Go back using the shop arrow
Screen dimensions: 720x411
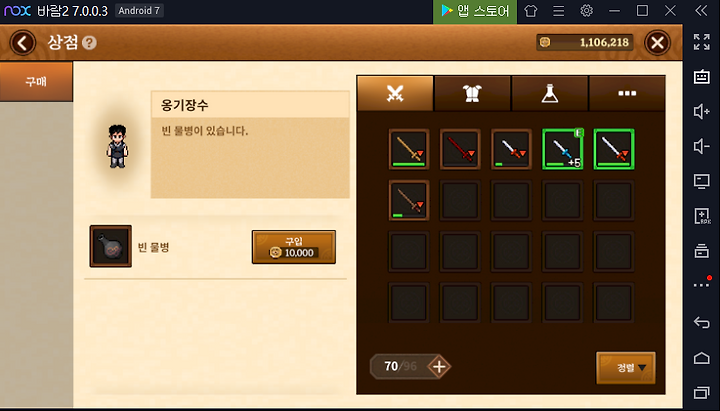coord(22,43)
